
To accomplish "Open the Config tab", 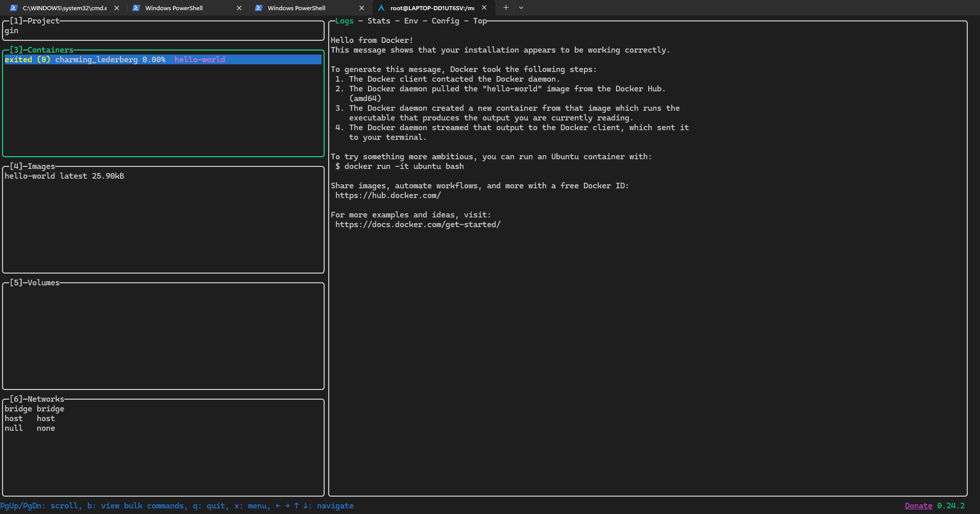I will 445,21.
